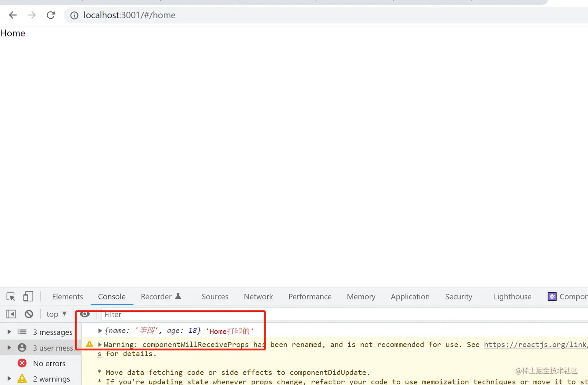Select the No errors sidebar filter
Screen dimensions: 588x385
tap(40, 363)
